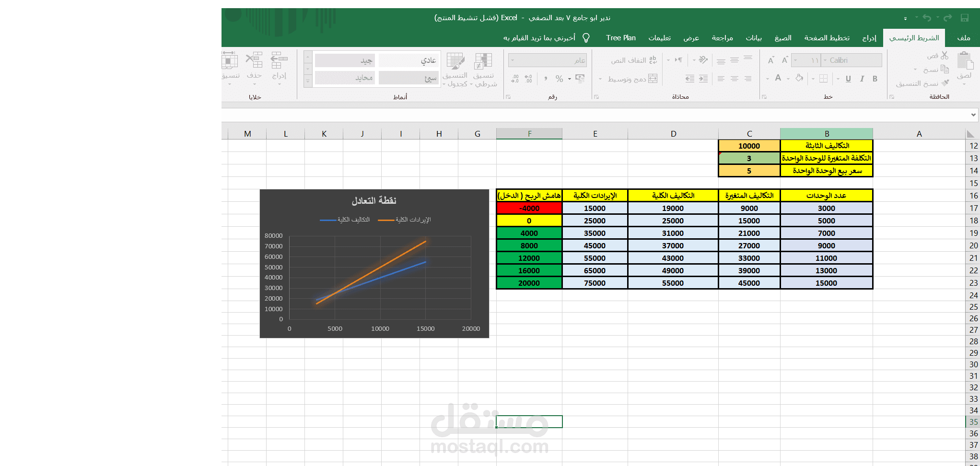Select the Bad (سيئ) cell style
This screenshot has height=466, width=980.
(408, 78)
